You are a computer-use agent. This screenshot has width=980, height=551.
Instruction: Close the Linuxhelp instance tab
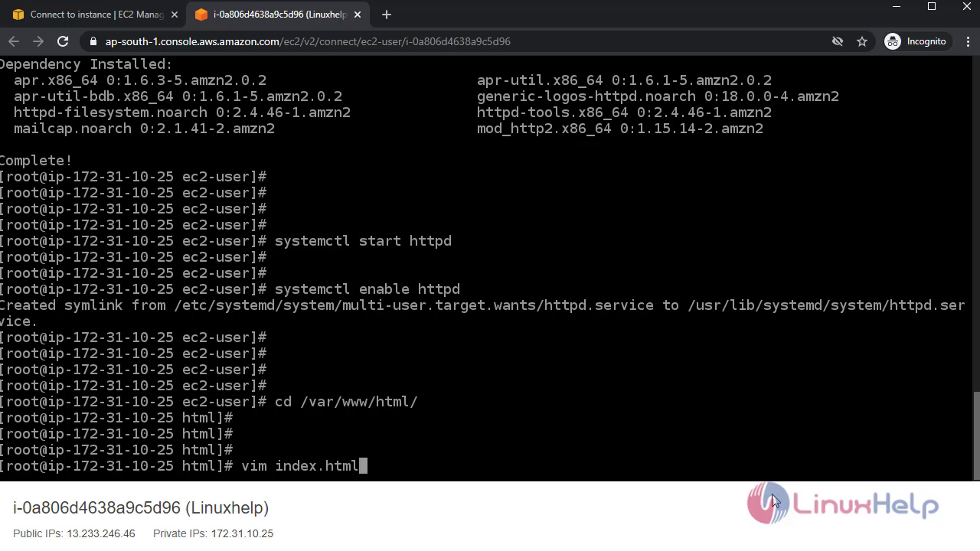pyautogui.click(x=358, y=15)
